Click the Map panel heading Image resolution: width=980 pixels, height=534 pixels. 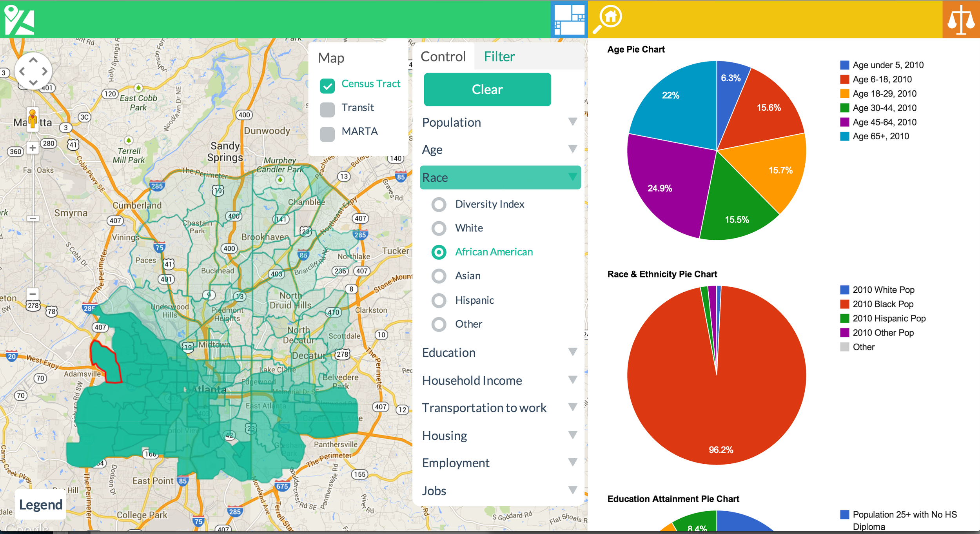pyautogui.click(x=331, y=58)
